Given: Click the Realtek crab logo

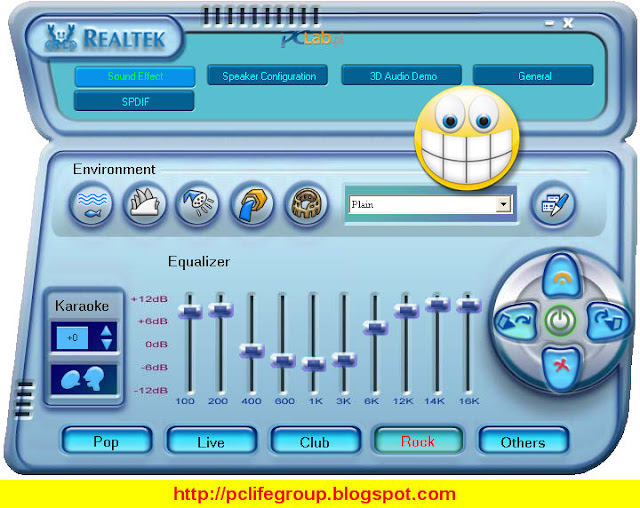Looking at the screenshot, I should (61, 38).
